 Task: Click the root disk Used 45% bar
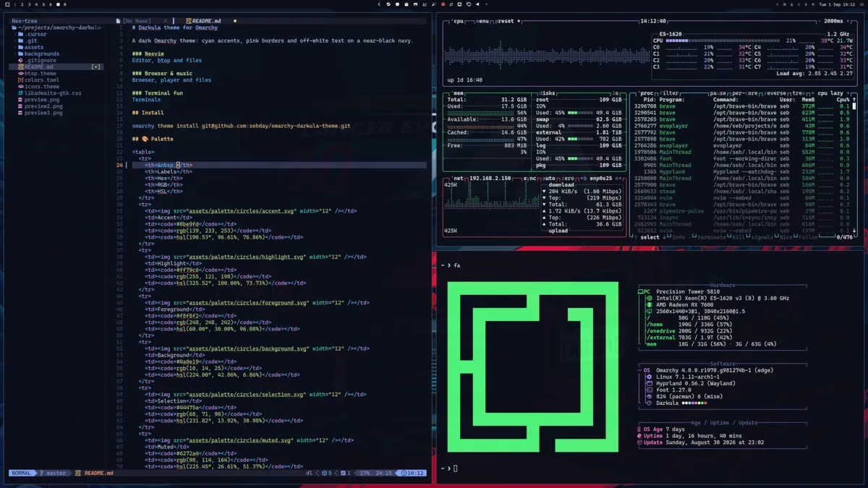(579, 113)
